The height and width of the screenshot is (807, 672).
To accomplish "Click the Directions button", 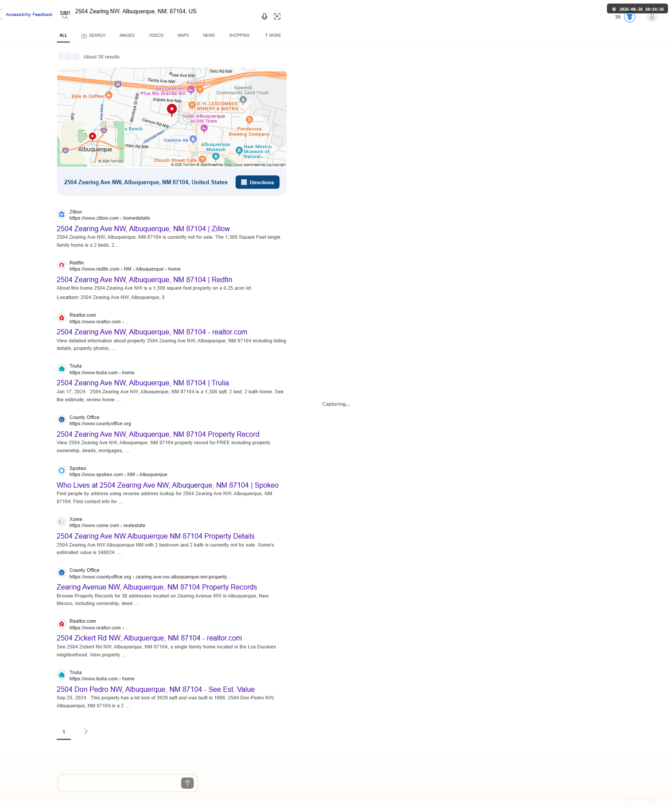I will click(x=257, y=182).
